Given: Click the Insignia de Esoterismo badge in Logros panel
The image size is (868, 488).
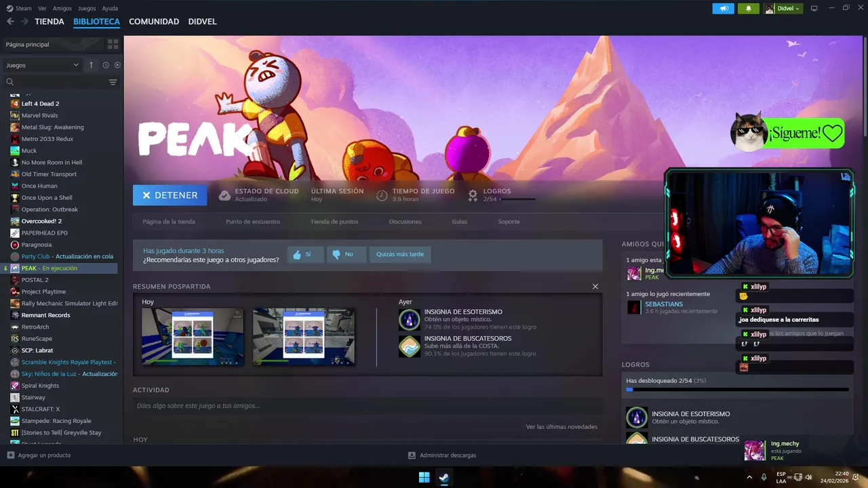Looking at the screenshot, I should point(637,418).
